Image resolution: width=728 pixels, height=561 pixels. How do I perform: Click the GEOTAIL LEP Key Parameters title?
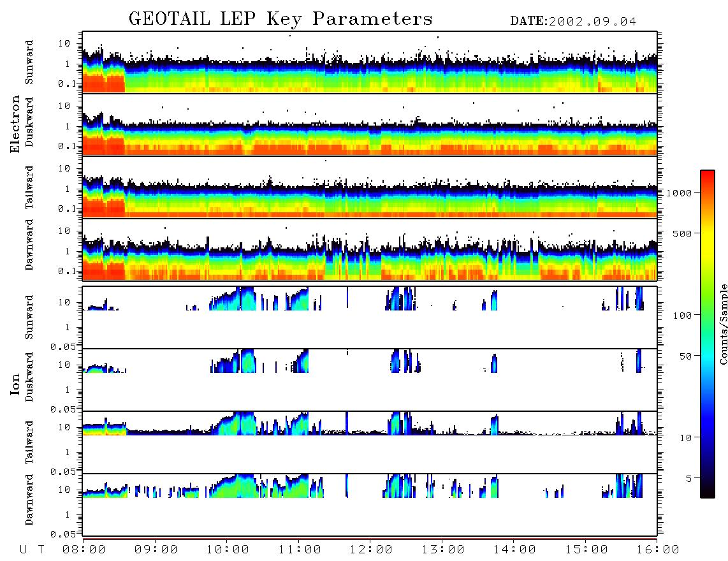pos(280,19)
